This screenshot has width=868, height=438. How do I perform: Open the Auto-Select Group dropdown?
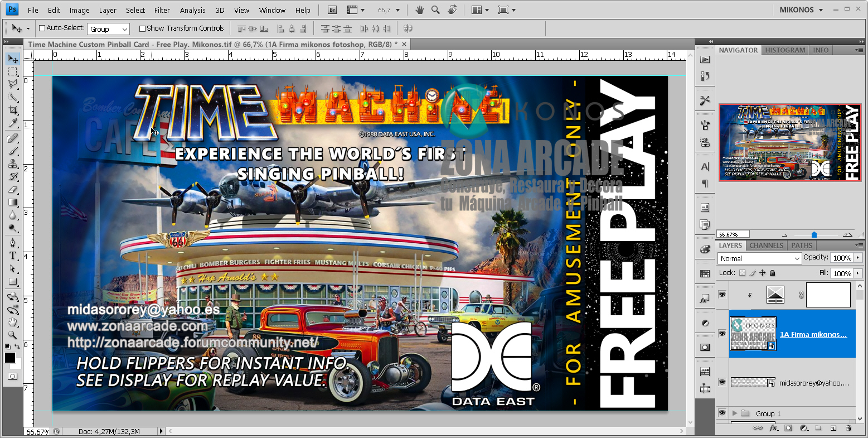tap(109, 29)
